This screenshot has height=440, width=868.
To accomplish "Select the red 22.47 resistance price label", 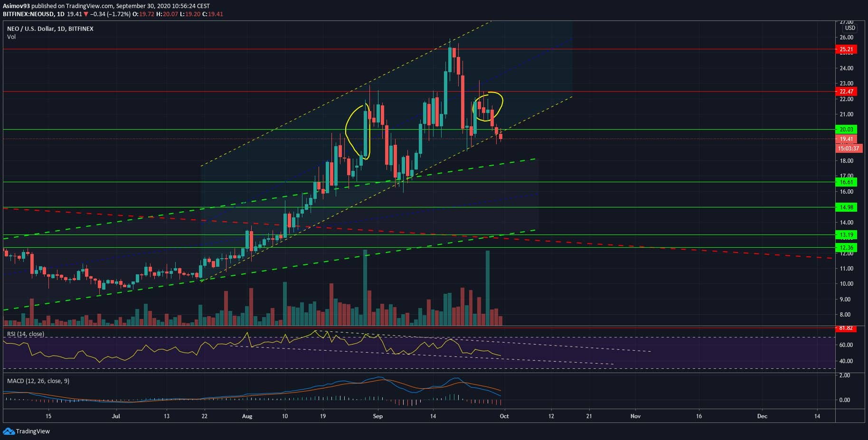I will 846,92.
